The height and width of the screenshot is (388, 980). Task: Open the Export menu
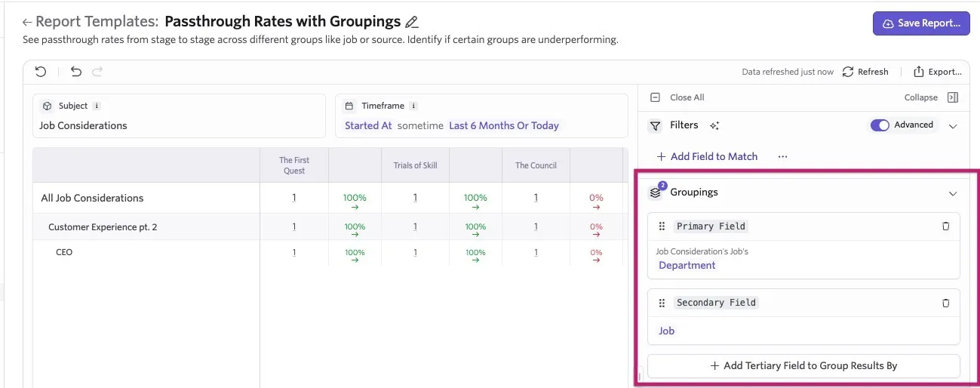(937, 72)
